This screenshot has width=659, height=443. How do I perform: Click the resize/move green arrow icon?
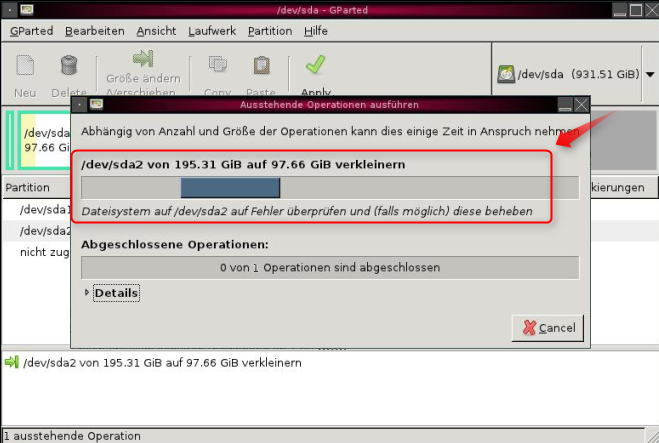tap(143, 58)
